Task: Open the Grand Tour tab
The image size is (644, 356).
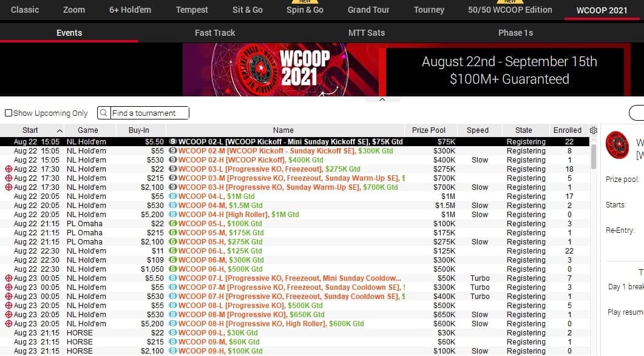Action: 368,10
